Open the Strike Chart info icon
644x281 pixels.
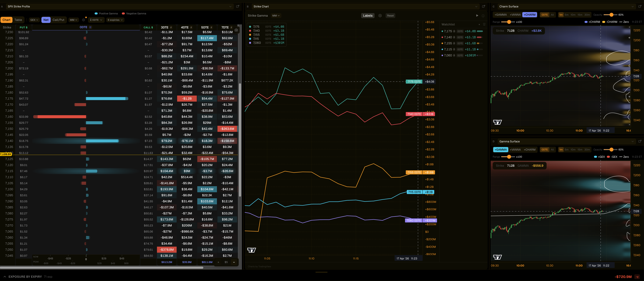coord(483,16)
